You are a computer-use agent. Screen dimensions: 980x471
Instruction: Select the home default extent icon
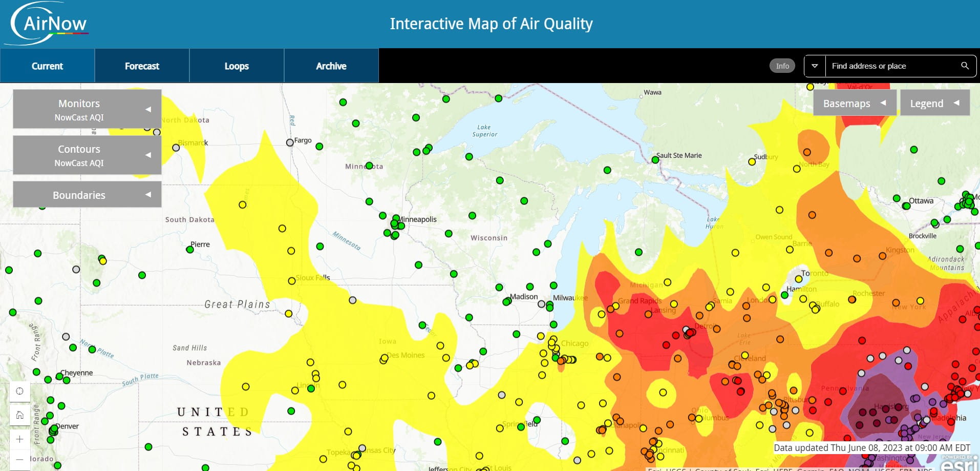pyautogui.click(x=19, y=415)
